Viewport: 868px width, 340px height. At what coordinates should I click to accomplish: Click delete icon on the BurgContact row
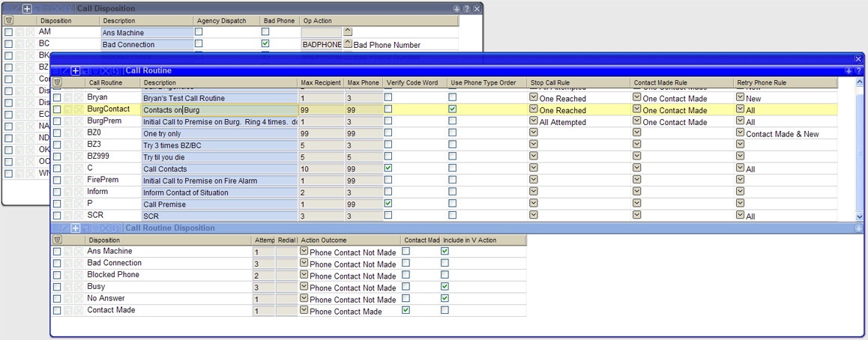78,109
